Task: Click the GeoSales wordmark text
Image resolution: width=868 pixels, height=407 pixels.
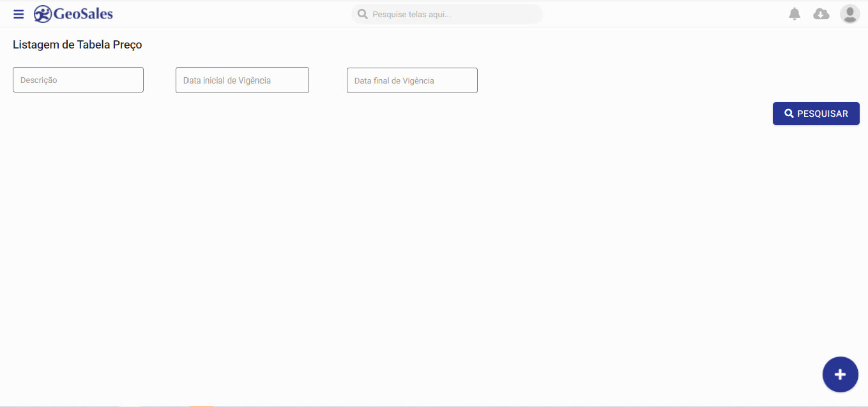Action: 83,14
